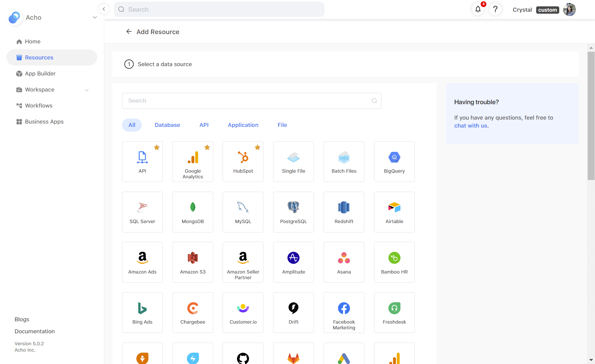Choose the Amazon Ads source

click(x=142, y=262)
